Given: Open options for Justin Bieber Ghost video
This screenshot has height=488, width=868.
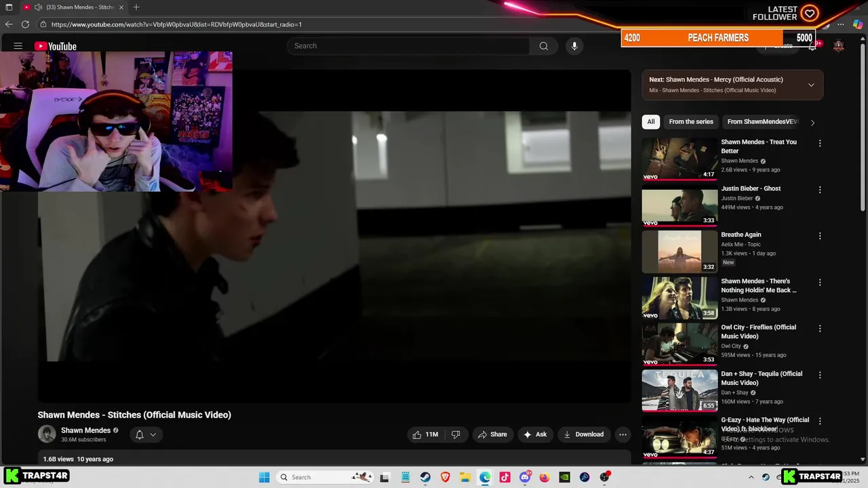Looking at the screenshot, I should (x=820, y=190).
